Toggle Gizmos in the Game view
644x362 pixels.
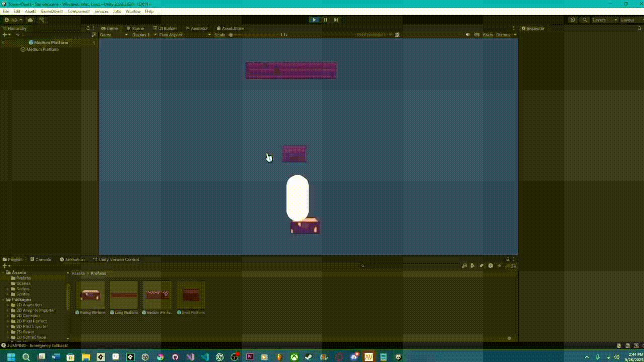(503, 35)
